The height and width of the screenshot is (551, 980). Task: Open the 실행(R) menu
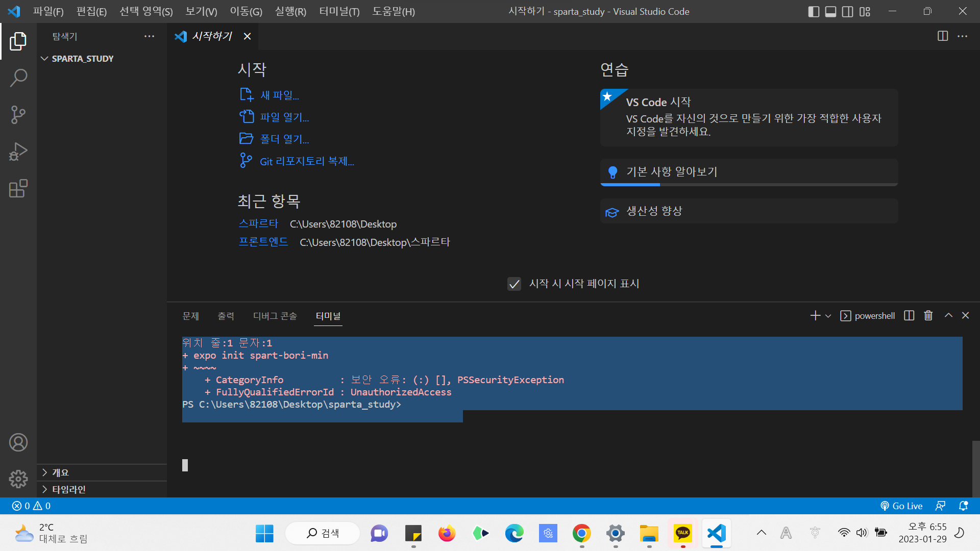coord(290,11)
